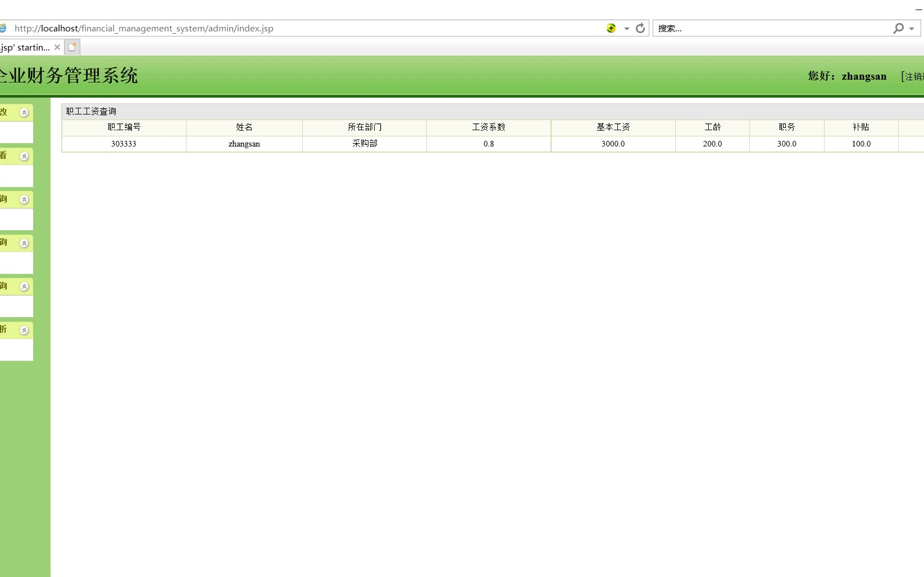Select the 100.0 allowance cell

[861, 144]
